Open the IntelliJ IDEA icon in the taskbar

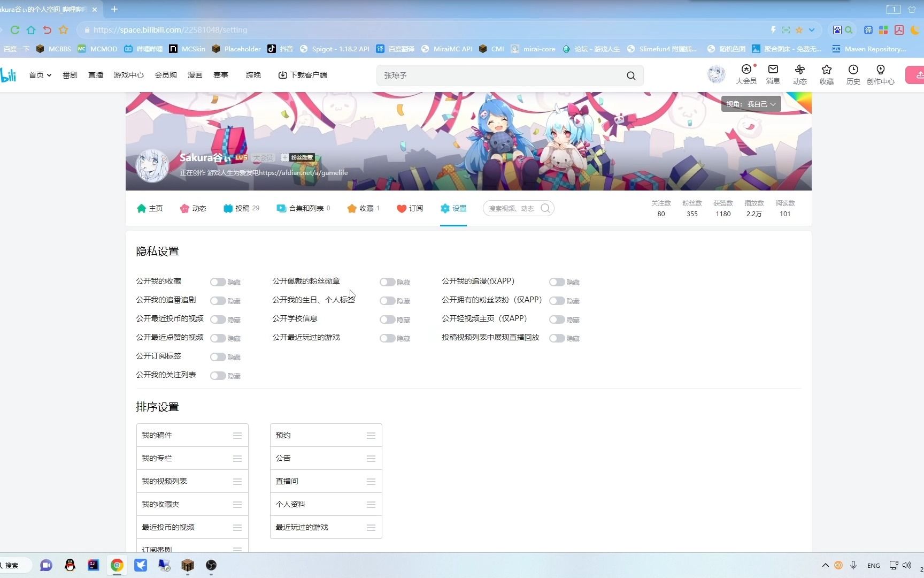point(94,565)
